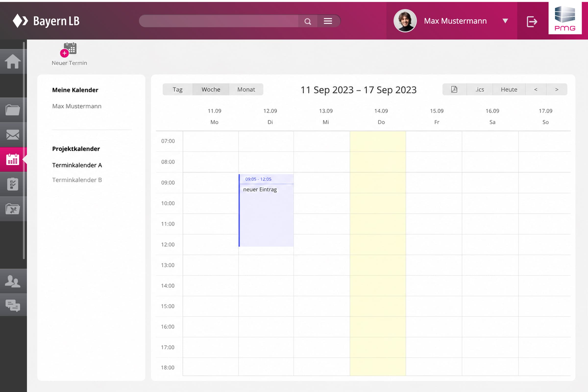Image resolution: width=588 pixels, height=392 pixels.
Task: Click the 15.09 Fr column header
Action: coord(437,117)
